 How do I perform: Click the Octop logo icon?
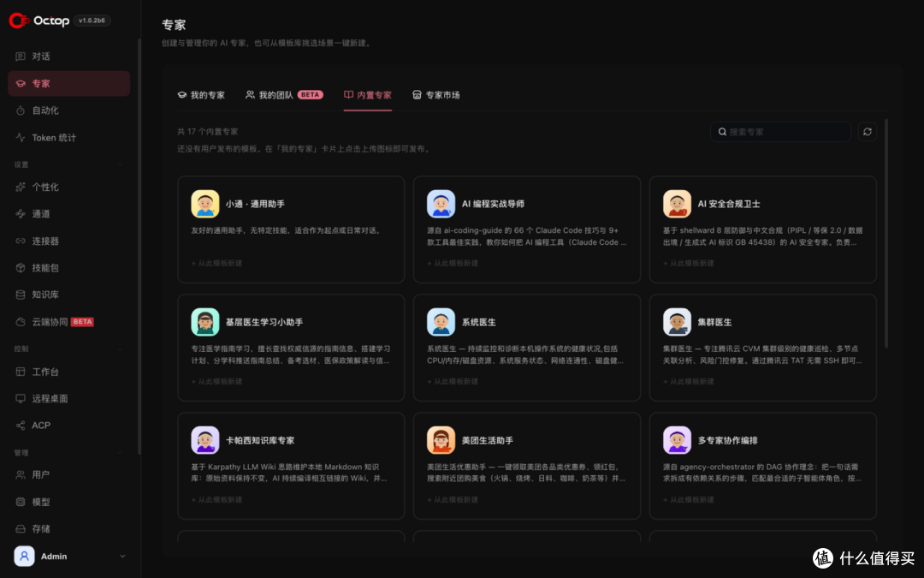click(19, 21)
